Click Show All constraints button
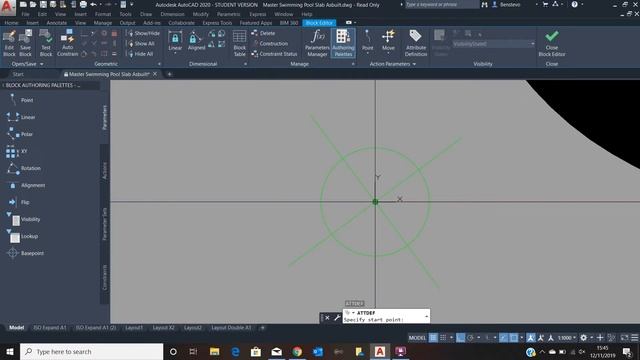The height and width of the screenshot is (360, 640). coord(141,43)
